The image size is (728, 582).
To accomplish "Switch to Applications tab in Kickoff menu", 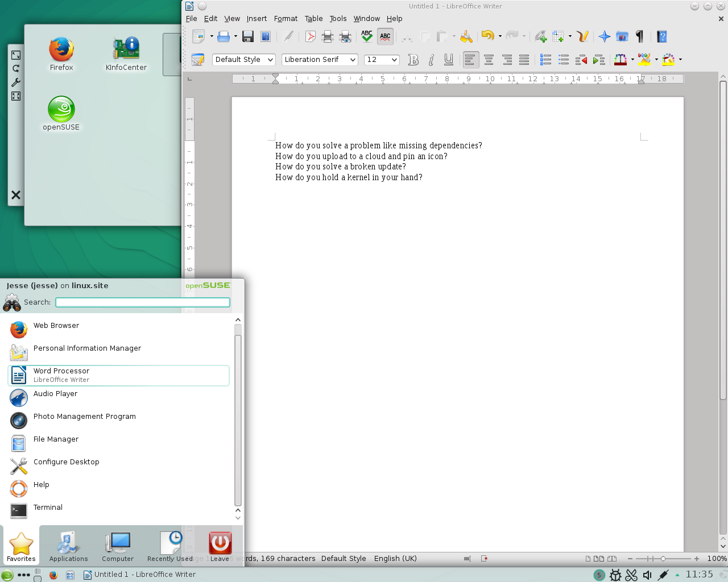I will click(68, 546).
